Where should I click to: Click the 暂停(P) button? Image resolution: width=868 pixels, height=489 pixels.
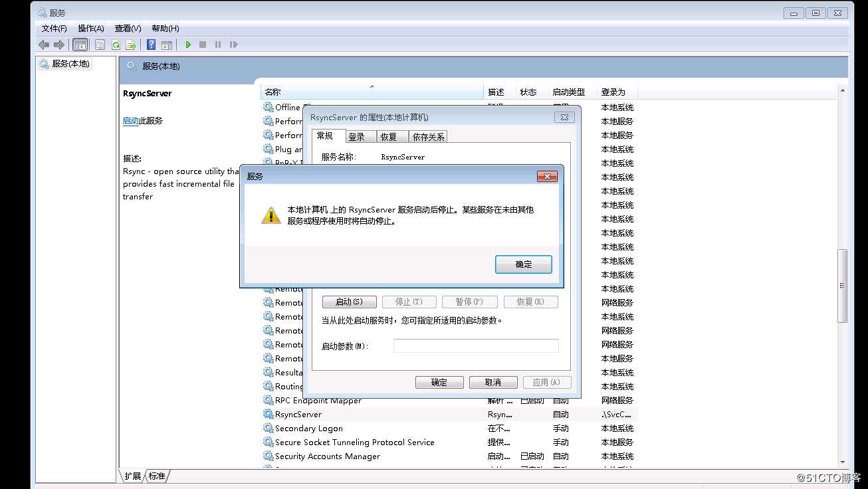click(x=469, y=302)
